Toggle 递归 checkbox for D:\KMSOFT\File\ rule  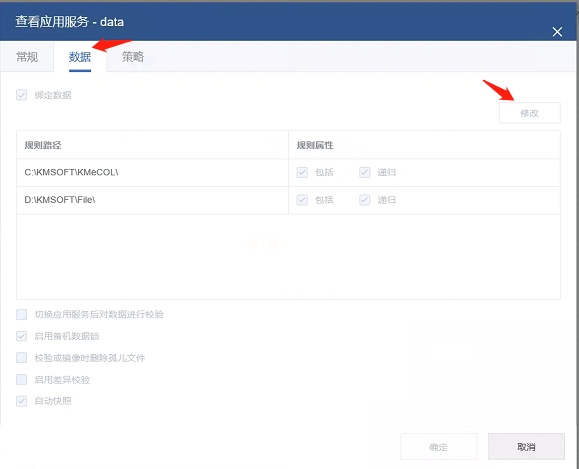tap(364, 200)
